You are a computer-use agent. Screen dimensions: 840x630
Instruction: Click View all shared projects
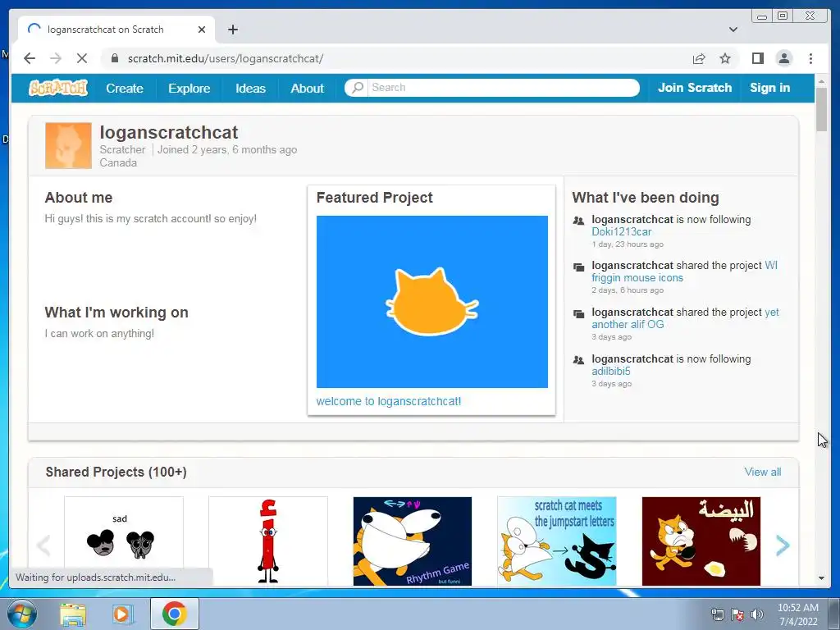coord(762,472)
